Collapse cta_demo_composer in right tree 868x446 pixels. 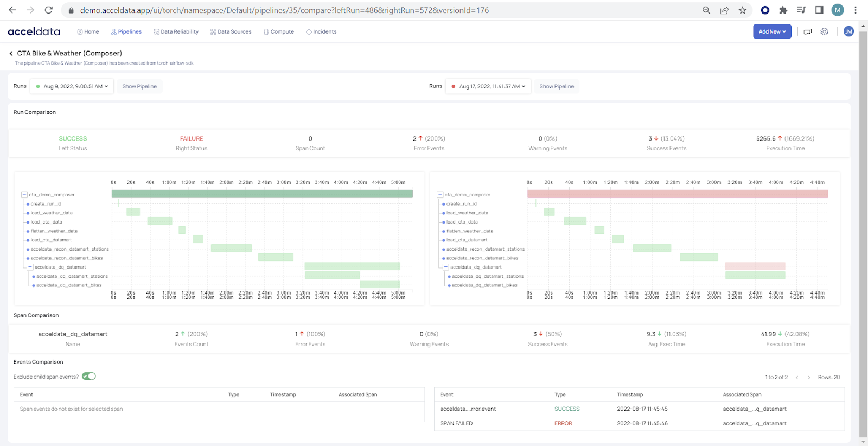pos(440,194)
